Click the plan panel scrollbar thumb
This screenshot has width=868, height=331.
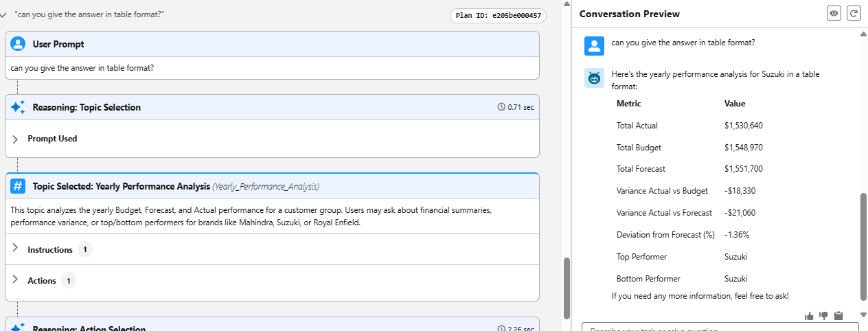point(567,288)
